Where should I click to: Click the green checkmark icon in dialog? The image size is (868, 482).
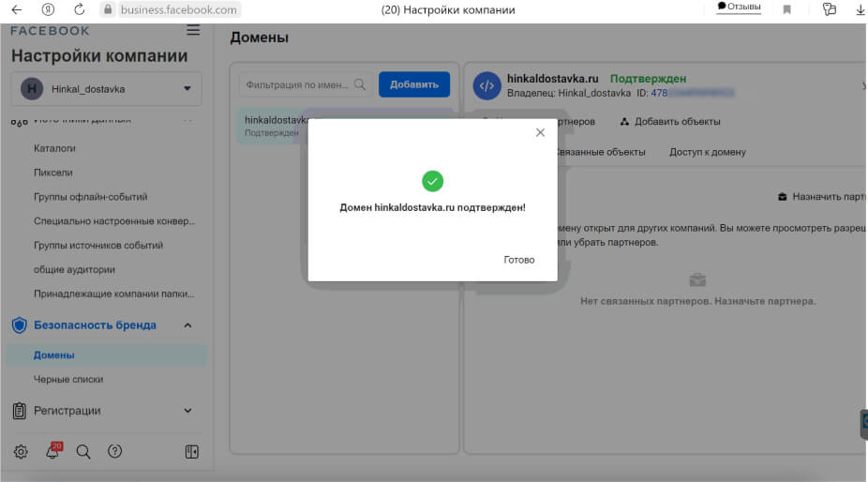(432, 181)
